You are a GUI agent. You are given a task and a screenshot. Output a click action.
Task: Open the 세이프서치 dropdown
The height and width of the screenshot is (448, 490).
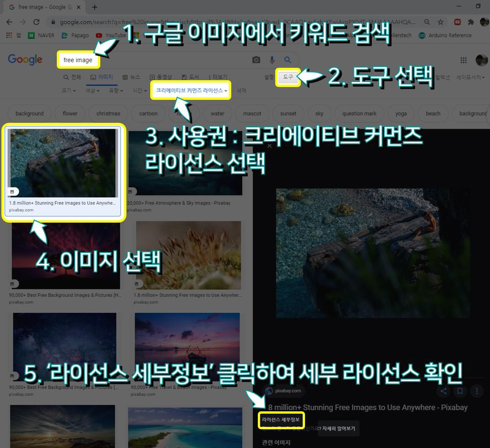pos(470,77)
